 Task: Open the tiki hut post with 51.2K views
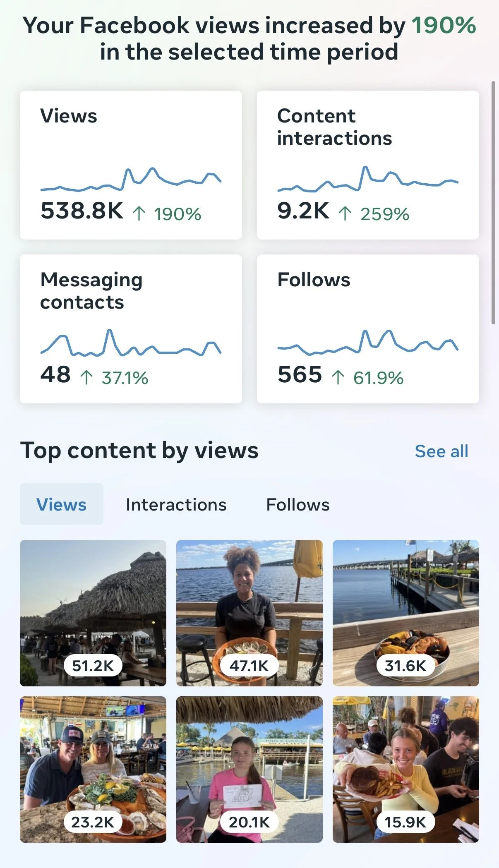click(93, 613)
